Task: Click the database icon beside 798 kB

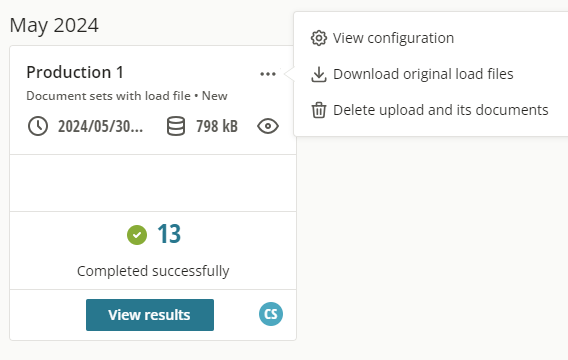Action: (176, 126)
